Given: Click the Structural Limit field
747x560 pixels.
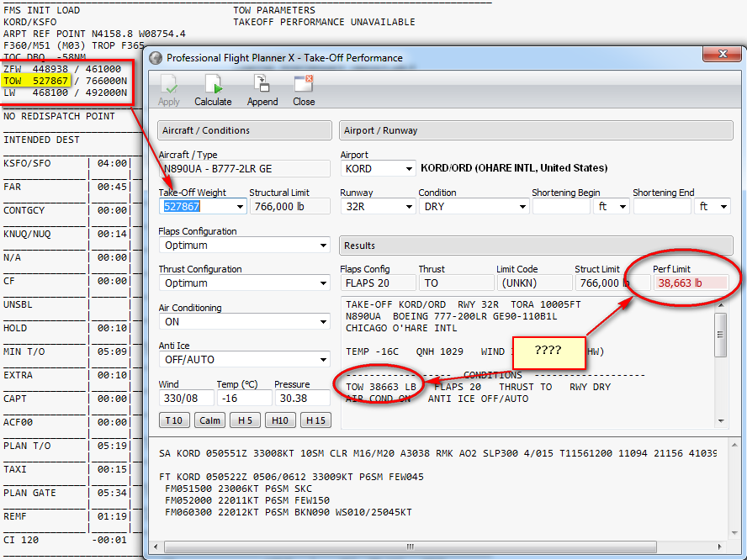Looking at the screenshot, I should point(289,207).
